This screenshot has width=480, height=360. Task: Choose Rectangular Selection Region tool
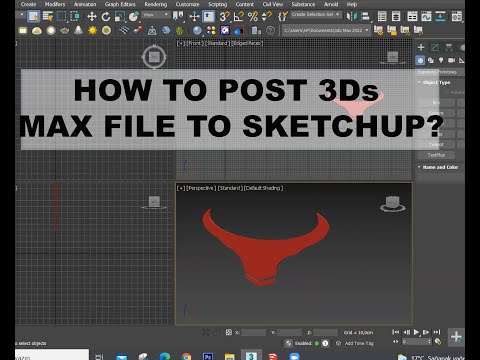(x=61, y=16)
